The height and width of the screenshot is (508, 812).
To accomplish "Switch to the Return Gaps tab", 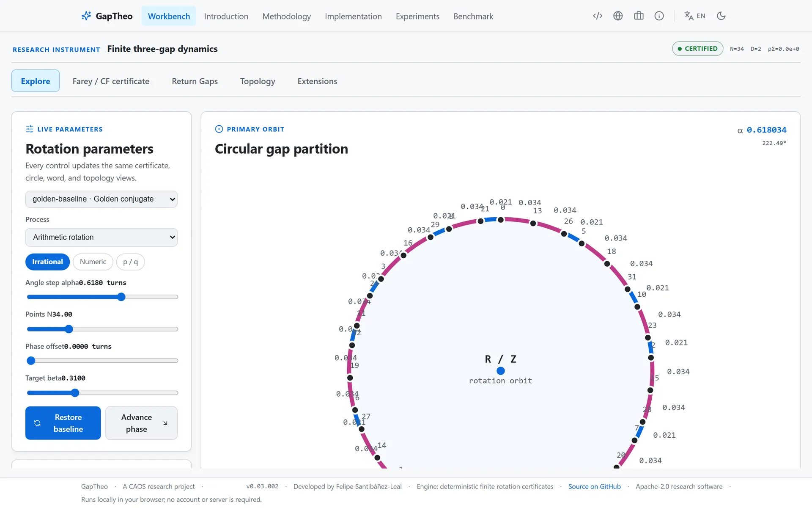I will [x=195, y=81].
